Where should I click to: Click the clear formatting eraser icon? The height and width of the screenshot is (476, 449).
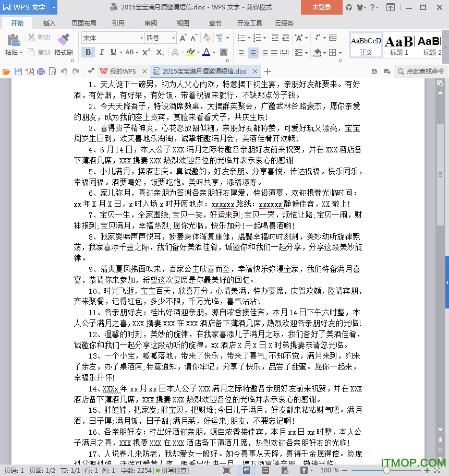(207, 38)
